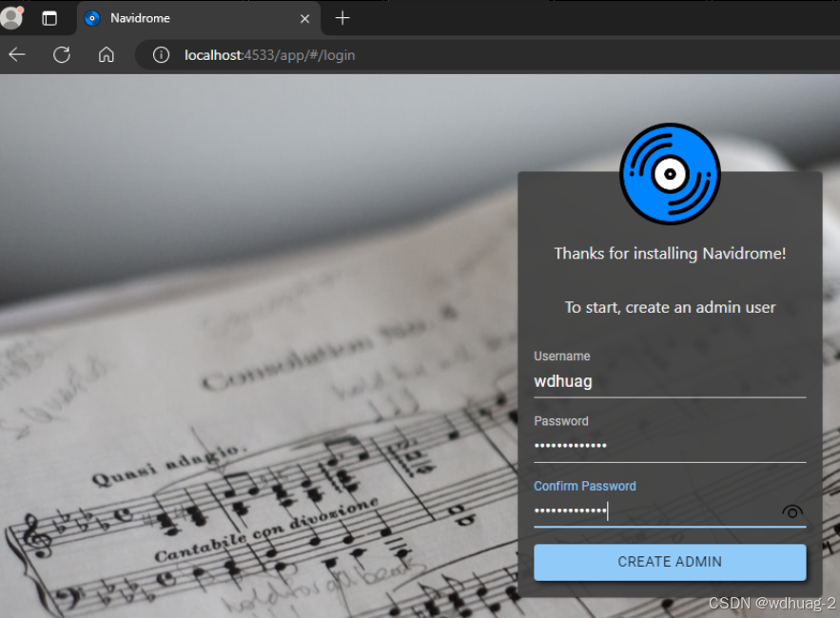Reload the current page
The image size is (840, 618).
62,54
